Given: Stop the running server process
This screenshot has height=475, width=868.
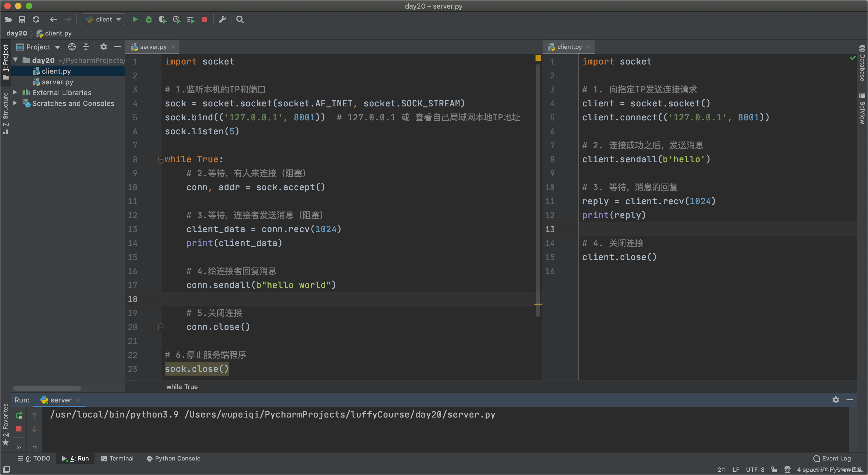Looking at the screenshot, I should [204, 19].
